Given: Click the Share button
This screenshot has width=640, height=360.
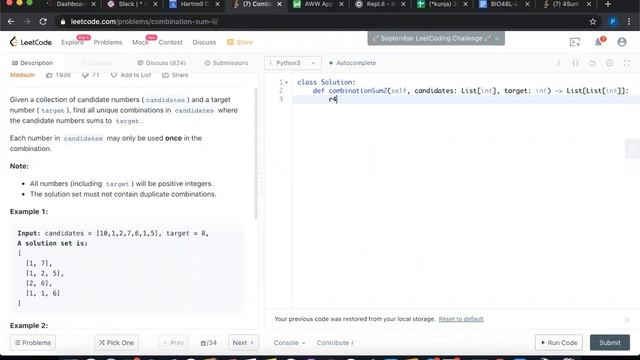Looking at the screenshot, I should [175, 75].
